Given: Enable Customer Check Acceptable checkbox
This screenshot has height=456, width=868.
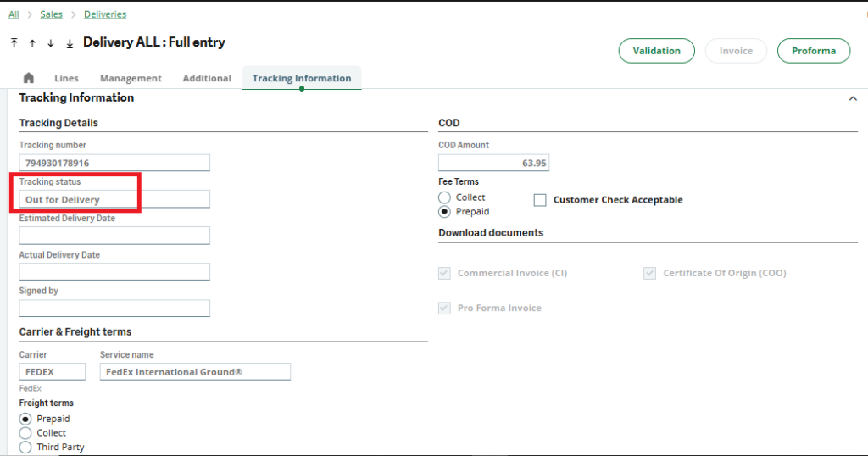Looking at the screenshot, I should coord(540,200).
